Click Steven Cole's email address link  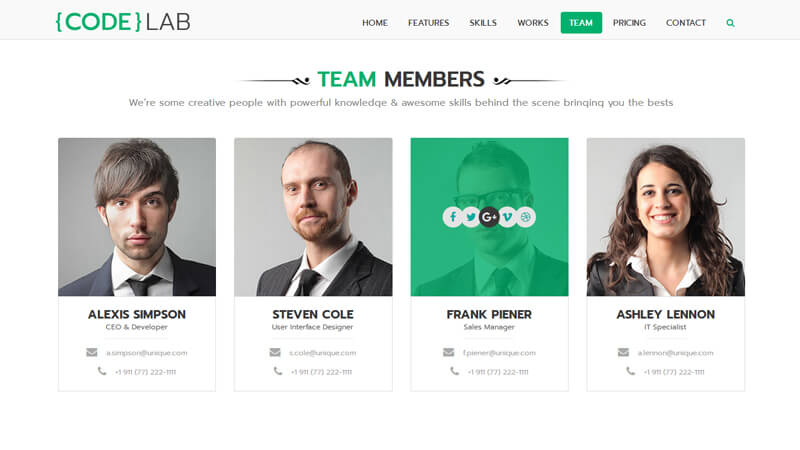(322, 353)
